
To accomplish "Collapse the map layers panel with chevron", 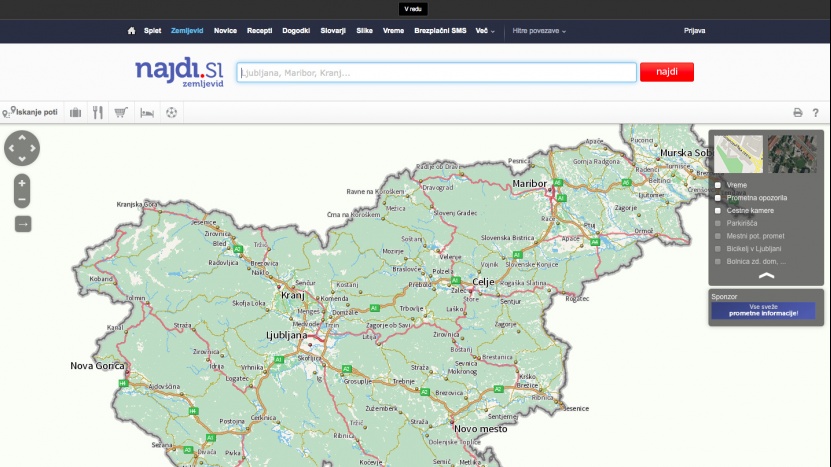I will pyautogui.click(x=766, y=275).
